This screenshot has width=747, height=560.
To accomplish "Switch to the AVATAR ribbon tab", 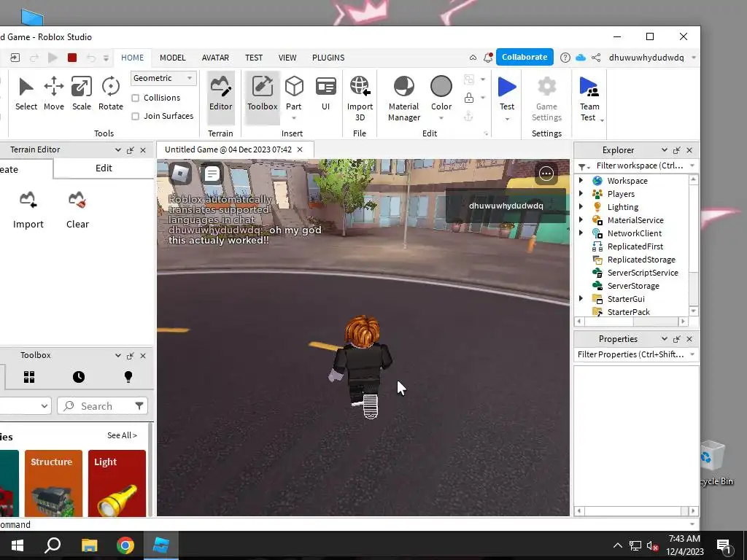I will point(215,58).
